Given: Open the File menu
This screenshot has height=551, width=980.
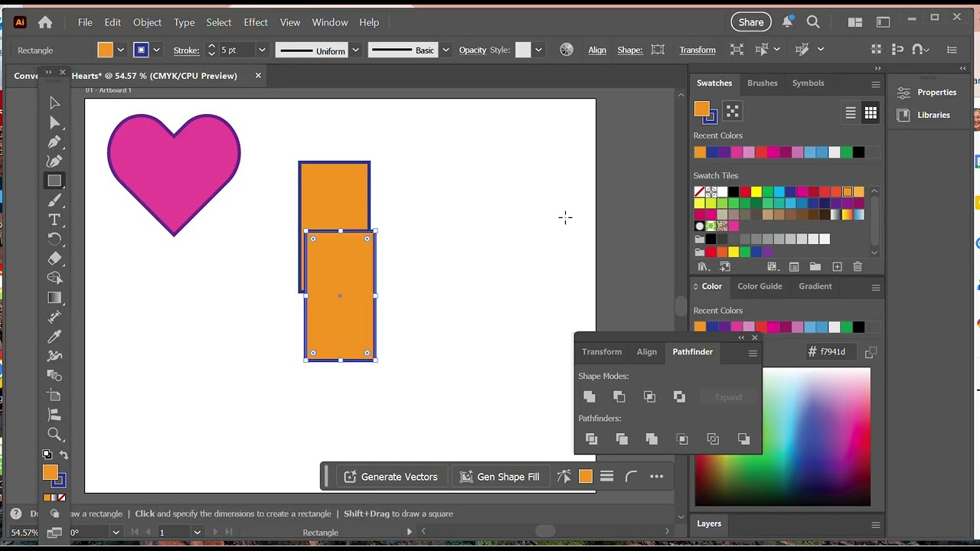Looking at the screenshot, I should [x=85, y=22].
